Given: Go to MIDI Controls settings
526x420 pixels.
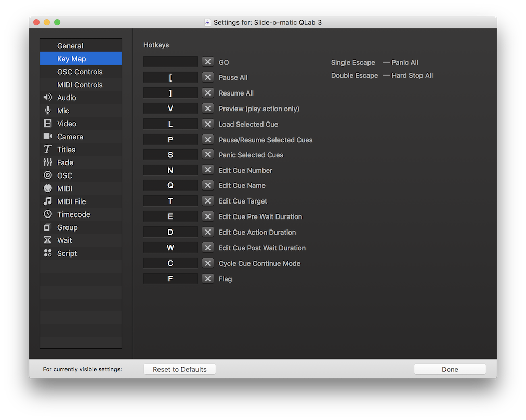Looking at the screenshot, I should 80,85.
